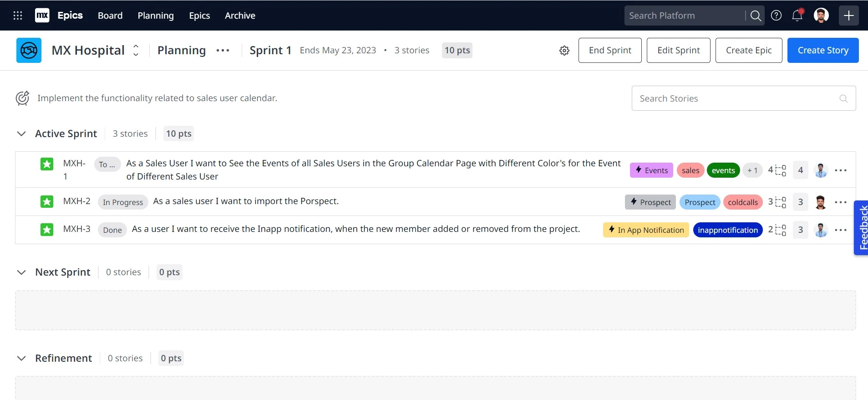The width and height of the screenshot is (868, 400).
Task: Click the subtasks icon for MXH-1
Action: 780,170
